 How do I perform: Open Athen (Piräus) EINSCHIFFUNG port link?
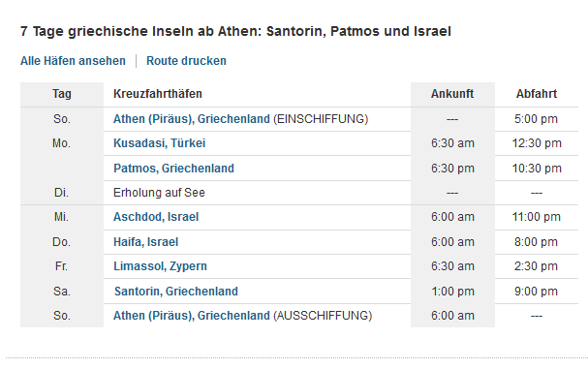tap(192, 119)
